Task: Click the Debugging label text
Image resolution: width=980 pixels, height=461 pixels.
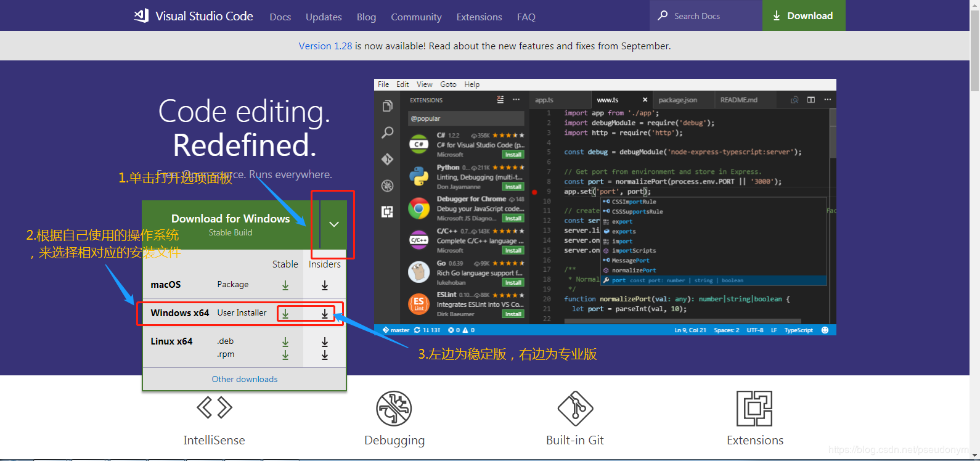Action: point(394,441)
